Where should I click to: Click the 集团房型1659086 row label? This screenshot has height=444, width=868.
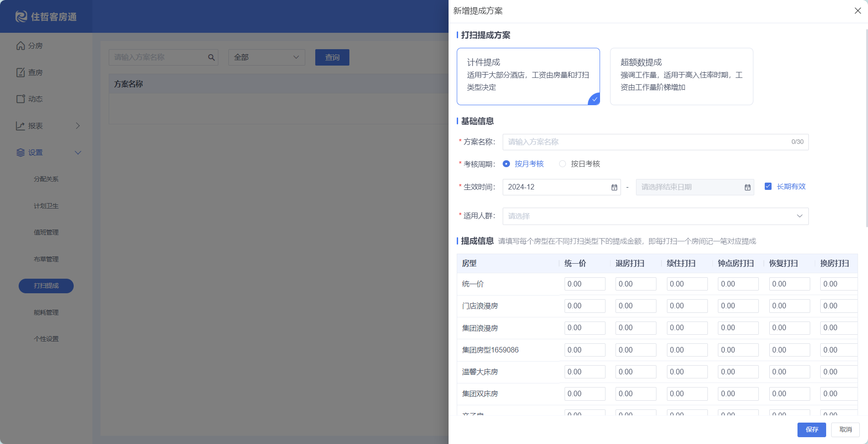click(x=490, y=350)
